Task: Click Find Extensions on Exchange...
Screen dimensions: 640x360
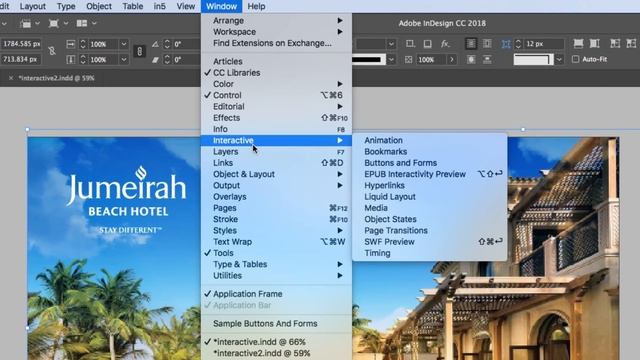Action: pyautogui.click(x=276, y=43)
